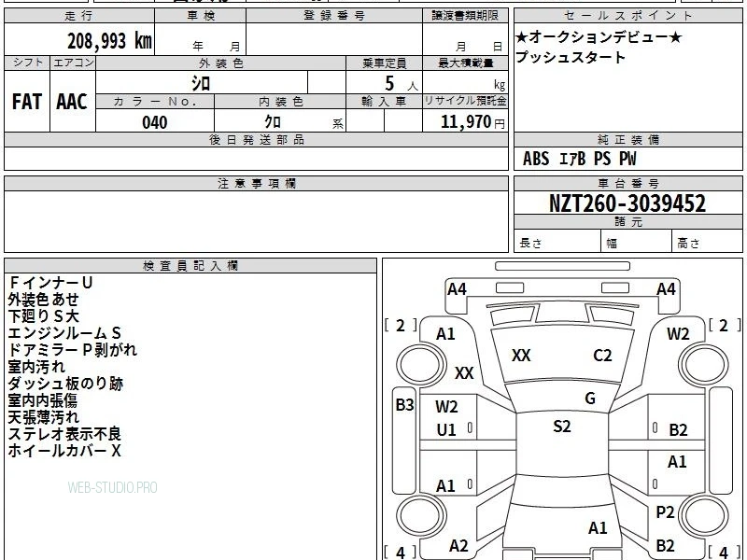Select the ステレオ表示不良 note

coord(64,434)
